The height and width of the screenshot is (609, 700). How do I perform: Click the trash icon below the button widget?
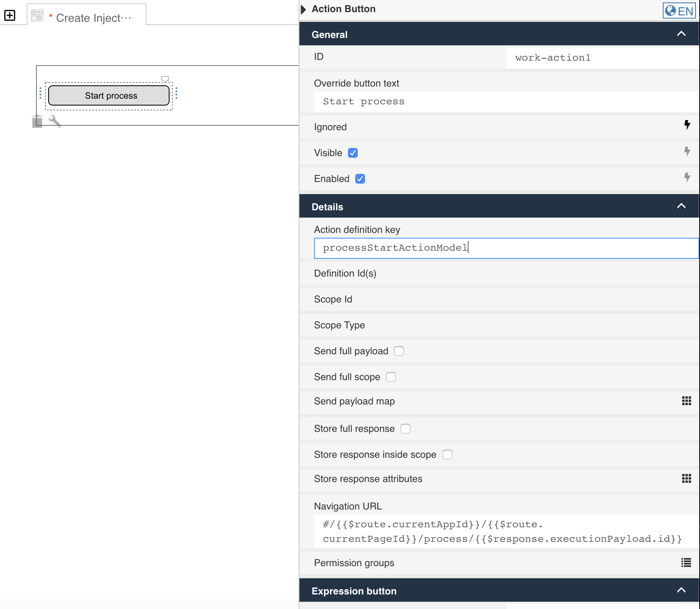[x=37, y=121]
